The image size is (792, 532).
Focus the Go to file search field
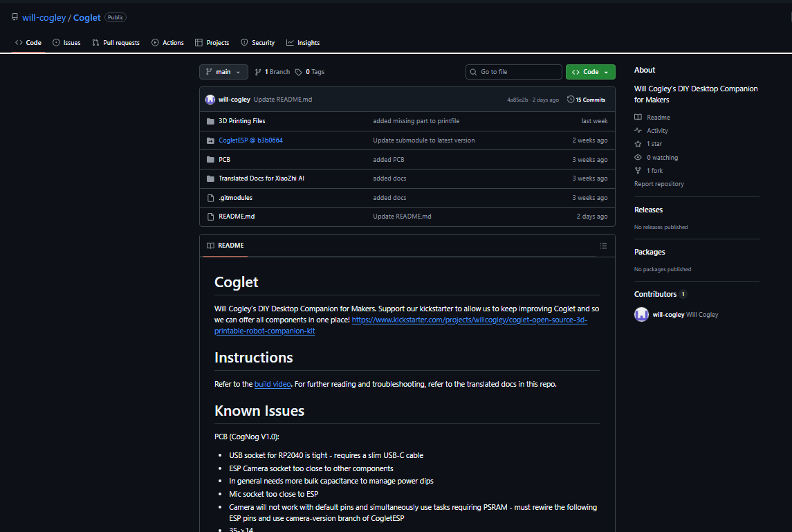pyautogui.click(x=514, y=72)
